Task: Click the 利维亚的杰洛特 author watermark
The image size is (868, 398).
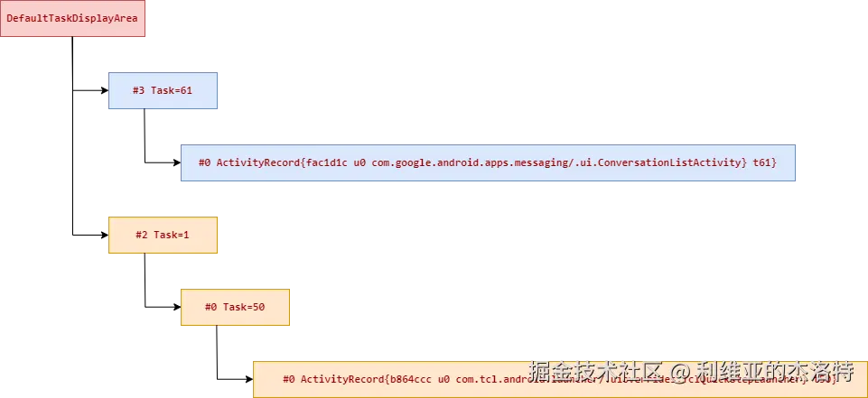Action: click(x=775, y=371)
